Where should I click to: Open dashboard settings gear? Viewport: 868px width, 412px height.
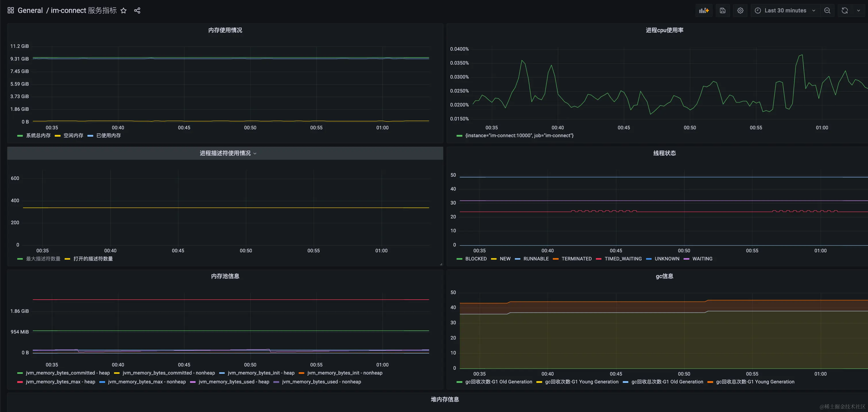coord(740,10)
